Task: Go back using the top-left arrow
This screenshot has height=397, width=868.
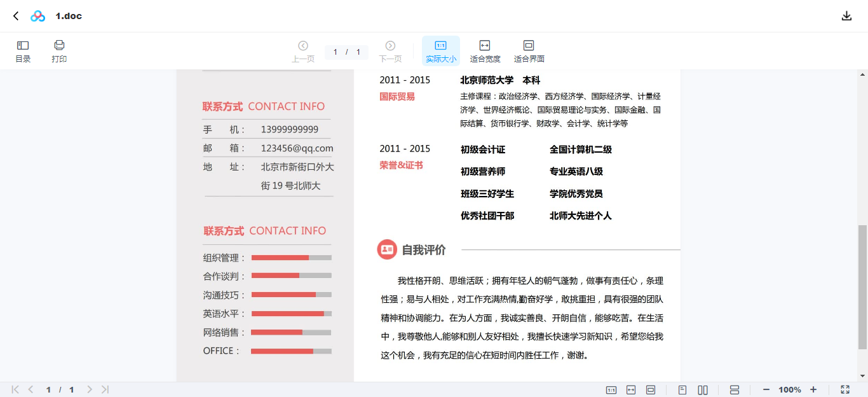Action: [15, 15]
